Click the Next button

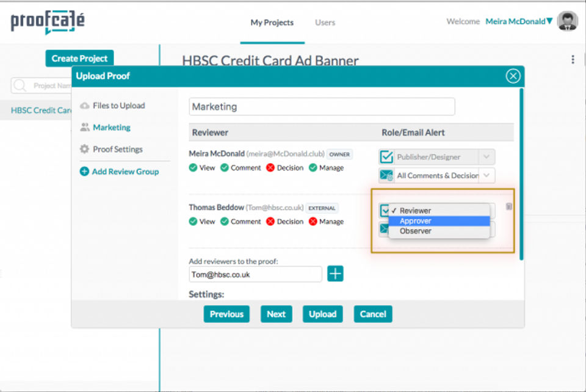(x=276, y=314)
